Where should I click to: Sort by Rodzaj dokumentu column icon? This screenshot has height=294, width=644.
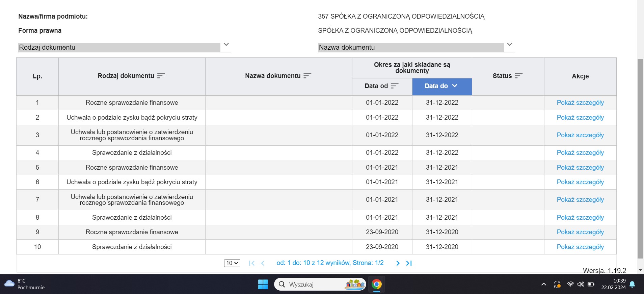pyautogui.click(x=161, y=76)
